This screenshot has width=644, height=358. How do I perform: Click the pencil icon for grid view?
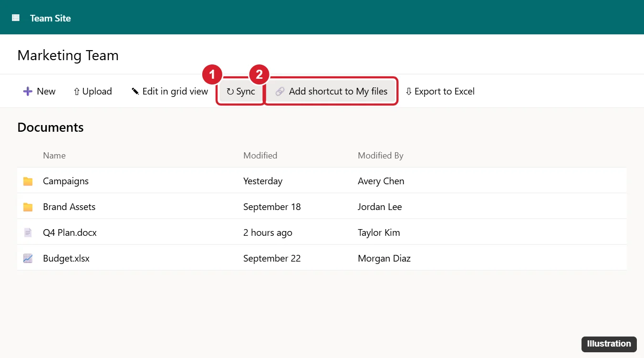tap(135, 91)
